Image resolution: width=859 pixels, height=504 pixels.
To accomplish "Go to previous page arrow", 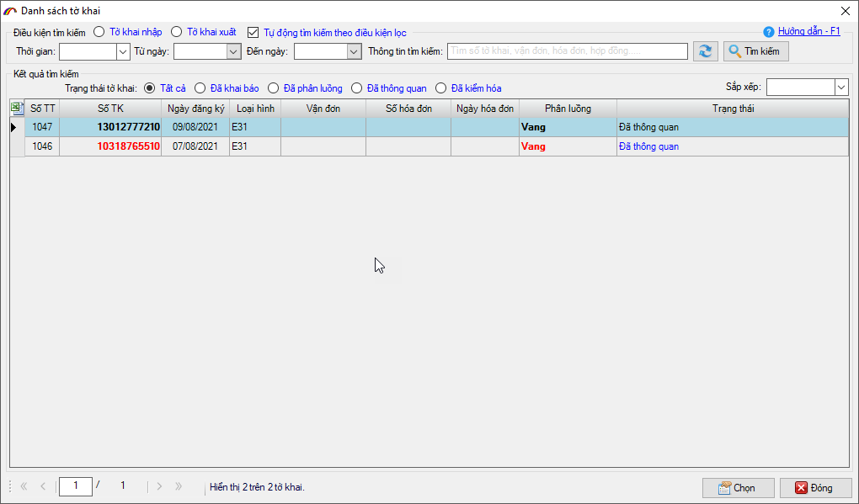I will (x=43, y=486).
